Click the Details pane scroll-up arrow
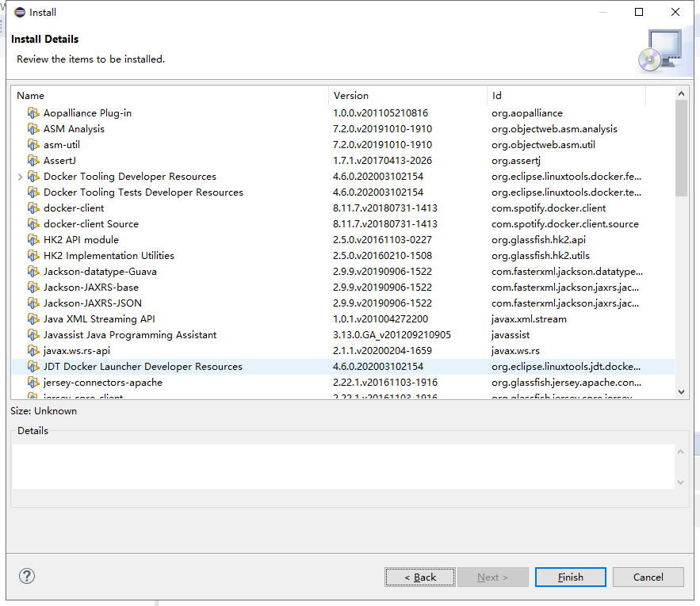Viewport: 700px width, 606px height. tap(680, 452)
